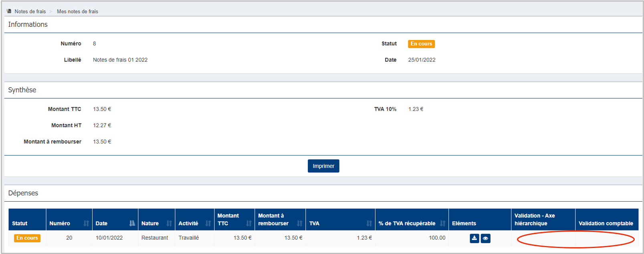The image size is (644, 254).
Task: Go to Mes notes de frais breadcrumb
Action: pos(77,12)
